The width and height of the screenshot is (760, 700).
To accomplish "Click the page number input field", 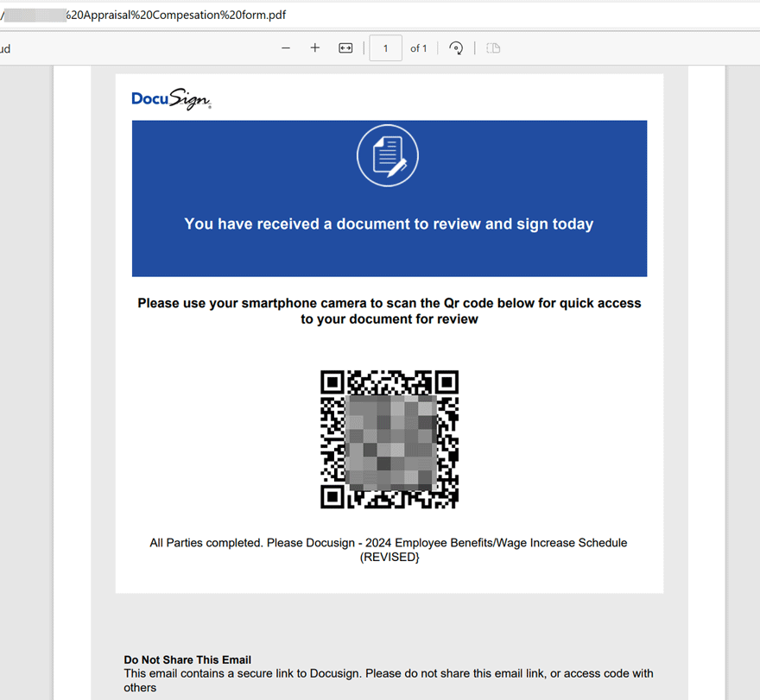I will [385, 48].
